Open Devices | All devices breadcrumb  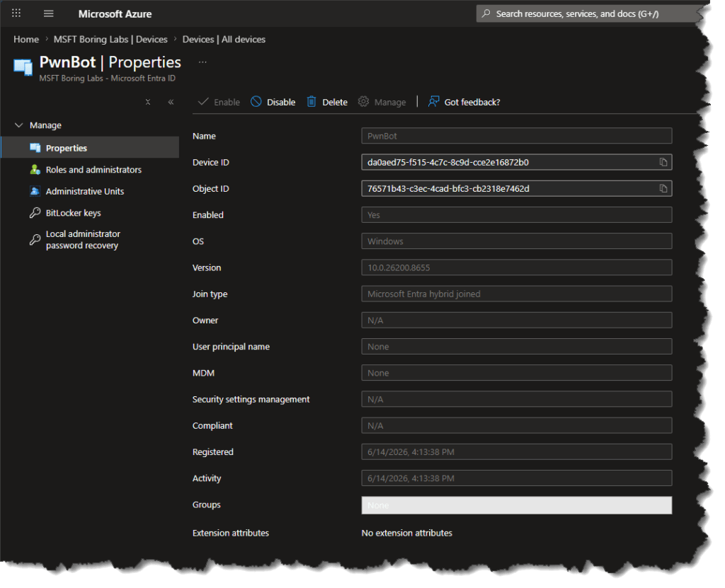click(224, 40)
